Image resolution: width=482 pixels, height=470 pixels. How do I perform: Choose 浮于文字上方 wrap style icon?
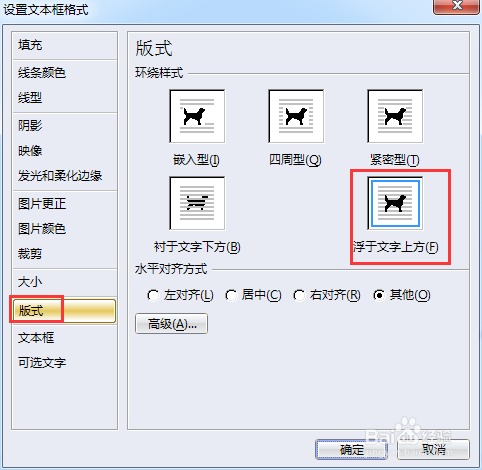(x=395, y=203)
